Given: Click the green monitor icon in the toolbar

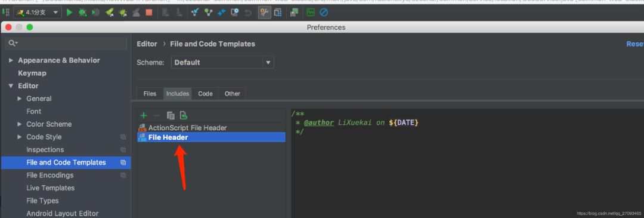Looking at the screenshot, I should tap(311, 13).
